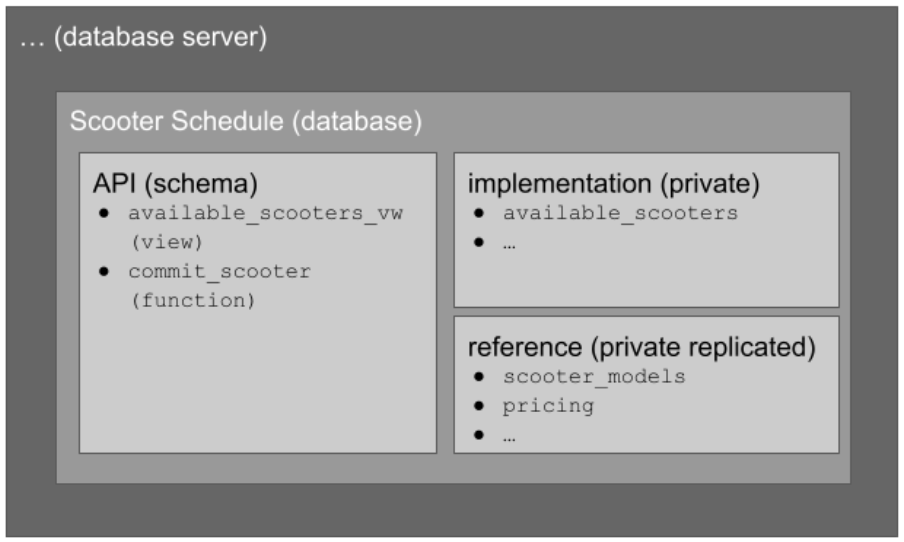Click the "API (schema)" heading
This screenshot has height=542, width=904.
pyautogui.click(x=175, y=183)
